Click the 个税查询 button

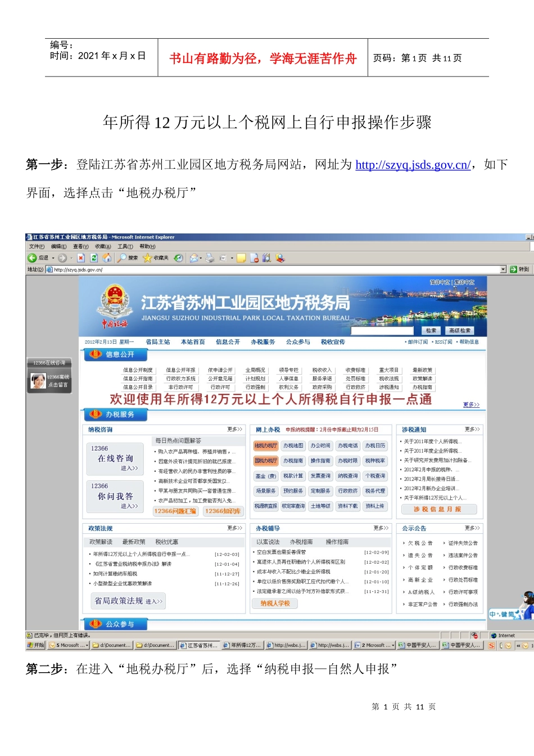coord(375,476)
